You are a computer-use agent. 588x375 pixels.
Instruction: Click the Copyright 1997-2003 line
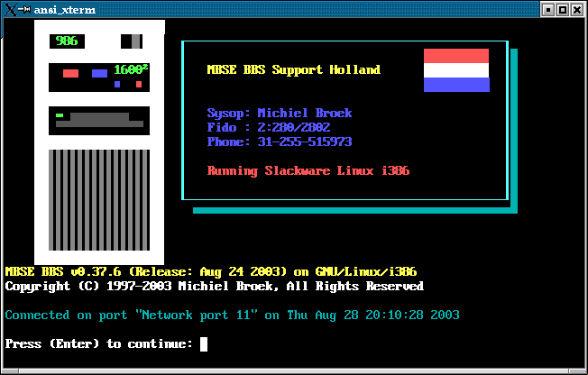click(214, 286)
